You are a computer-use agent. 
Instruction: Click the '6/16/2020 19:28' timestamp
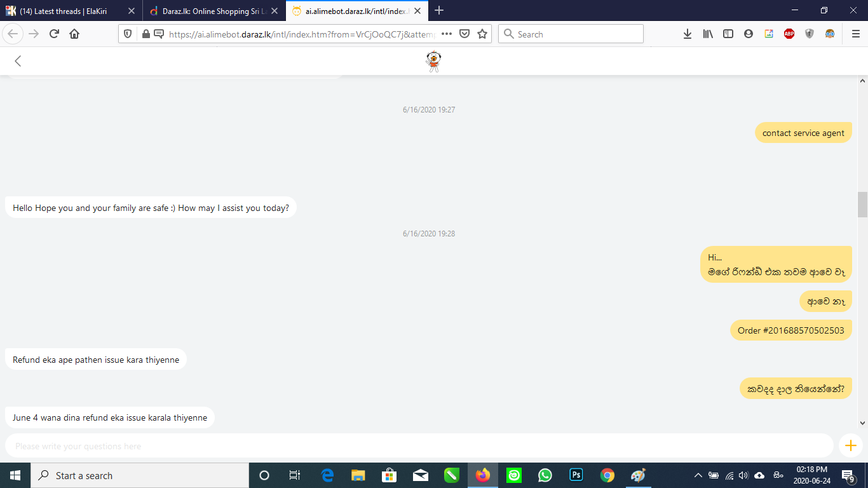429,234
